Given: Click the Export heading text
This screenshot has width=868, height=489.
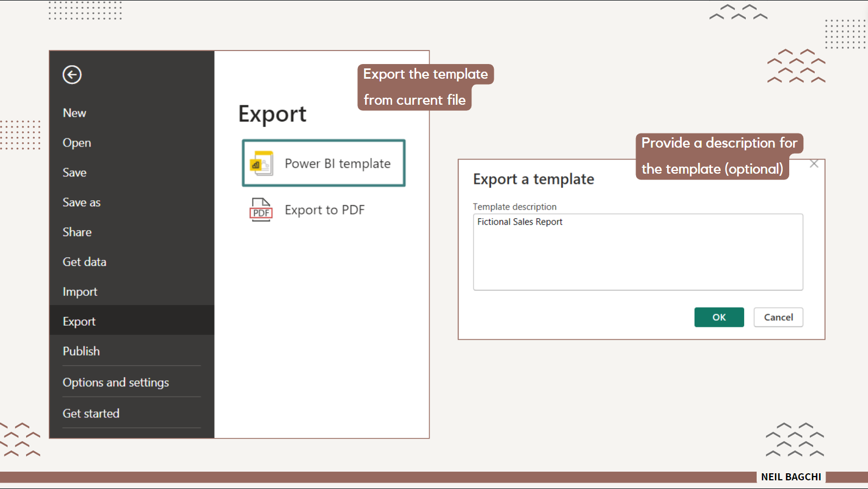Looking at the screenshot, I should (x=272, y=115).
